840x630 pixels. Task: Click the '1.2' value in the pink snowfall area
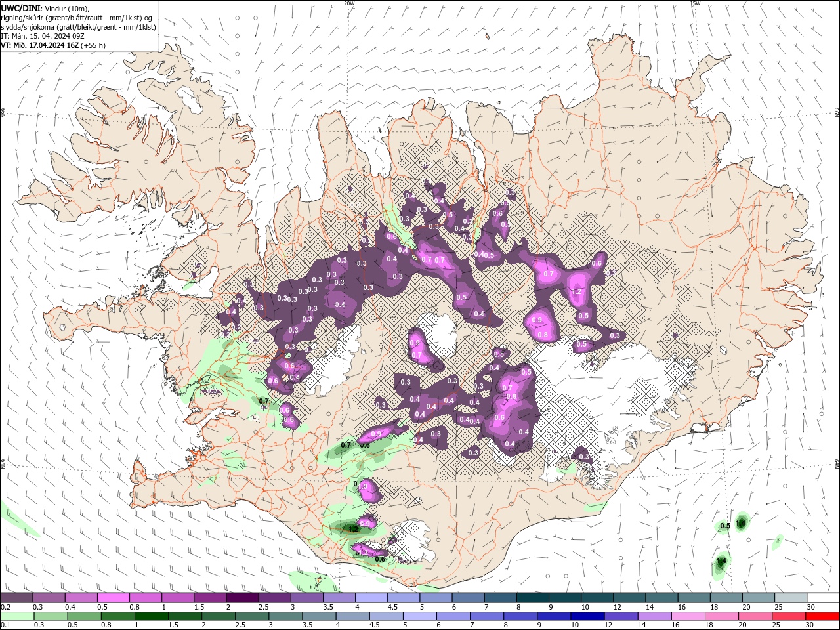(577, 292)
